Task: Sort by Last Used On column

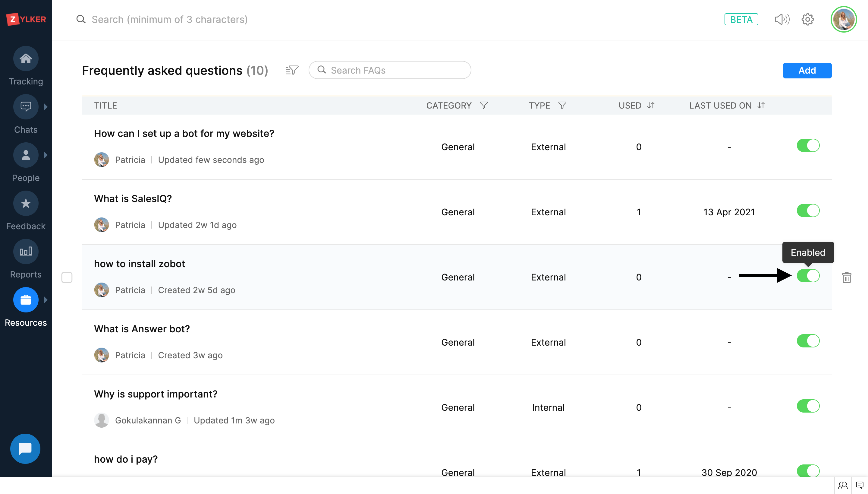Action: pyautogui.click(x=761, y=106)
